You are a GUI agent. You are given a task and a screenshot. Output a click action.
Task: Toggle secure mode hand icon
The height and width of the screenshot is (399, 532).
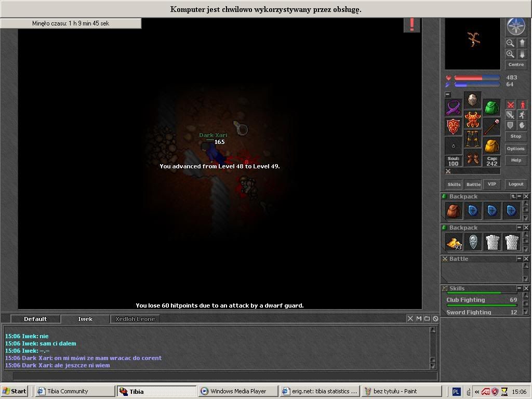[522, 125]
